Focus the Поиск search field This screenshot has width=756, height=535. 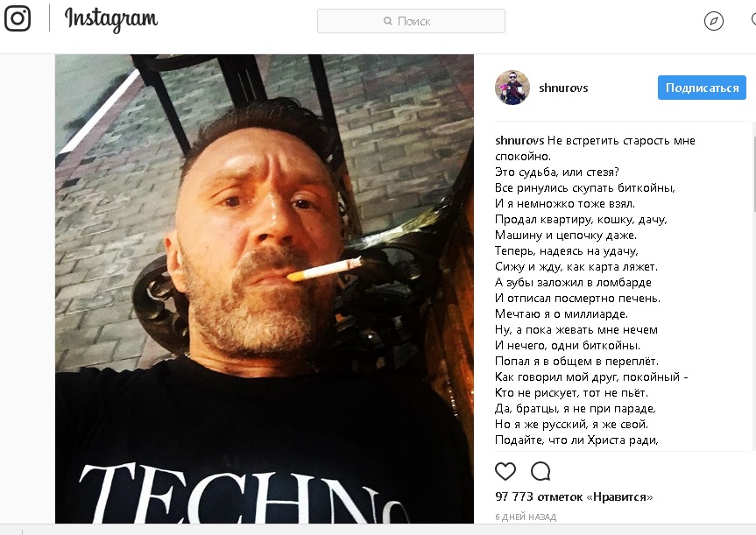pyautogui.click(x=411, y=21)
